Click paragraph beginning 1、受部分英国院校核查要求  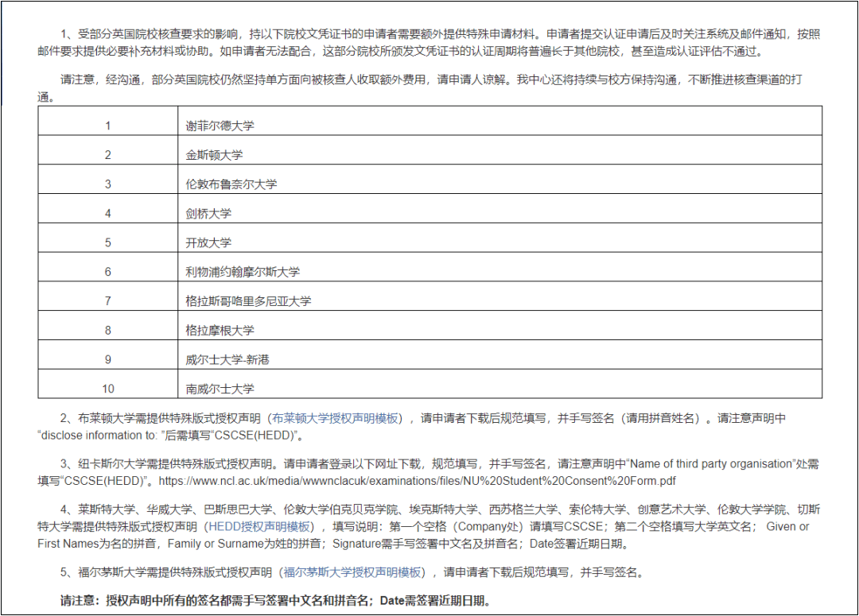click(x=429, y=43)
